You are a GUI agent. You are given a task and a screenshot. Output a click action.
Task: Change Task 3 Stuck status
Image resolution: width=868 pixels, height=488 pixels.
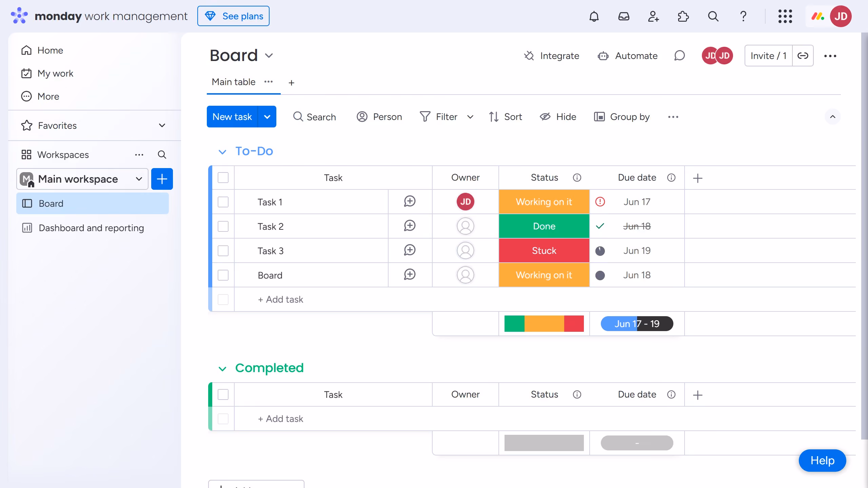coord(544,250)
